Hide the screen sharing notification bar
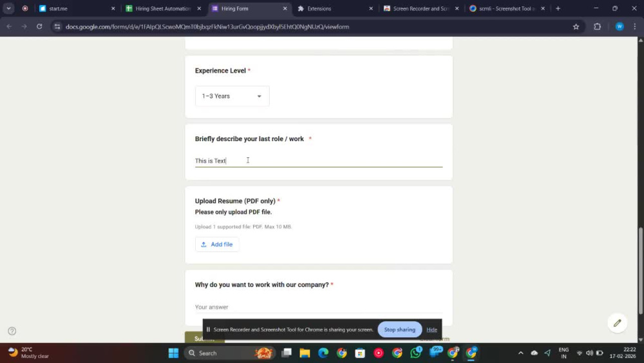Screen dimensions: 644x363 coord(431,329)
